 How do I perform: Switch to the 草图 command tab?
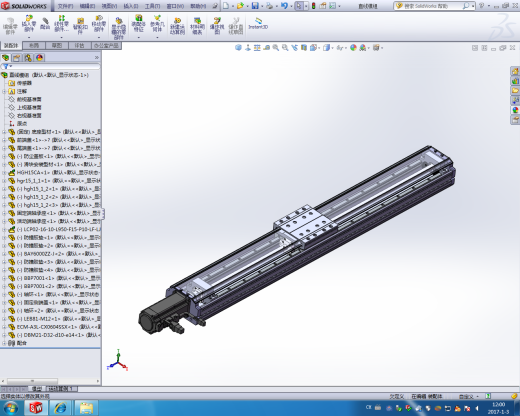(57, 46)
